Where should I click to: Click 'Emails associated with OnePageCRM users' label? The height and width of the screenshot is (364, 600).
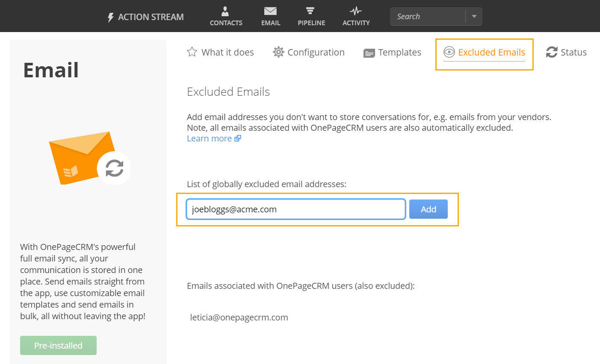pyautogui.click(x=301, y=286)
